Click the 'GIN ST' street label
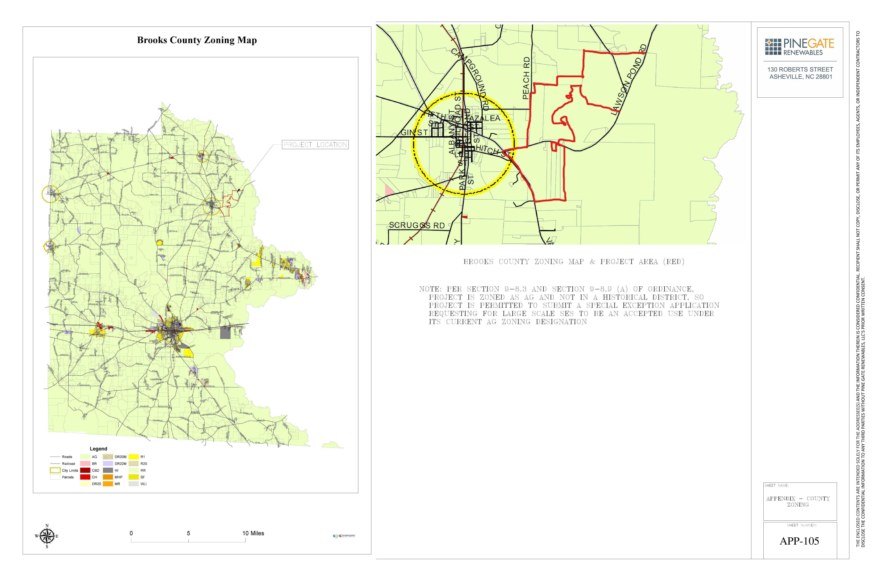This screenshot has height=588, width=882. coord(414,132)
